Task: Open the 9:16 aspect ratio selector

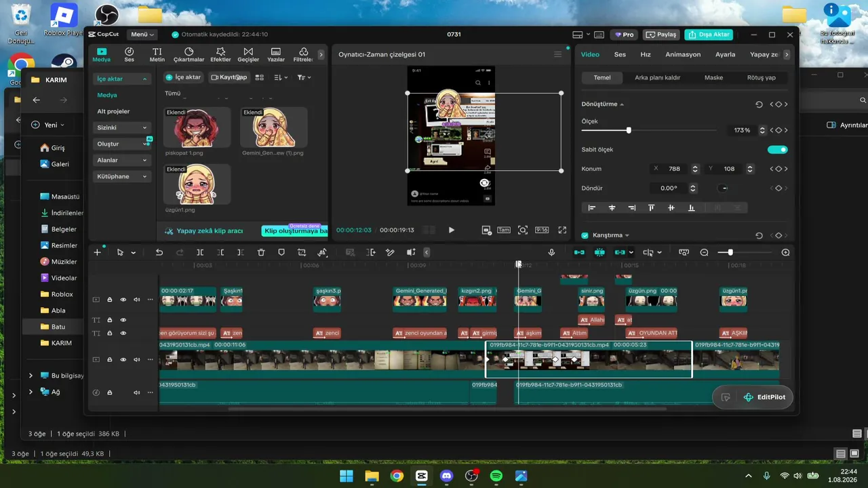Action: [x=542, y=230]
